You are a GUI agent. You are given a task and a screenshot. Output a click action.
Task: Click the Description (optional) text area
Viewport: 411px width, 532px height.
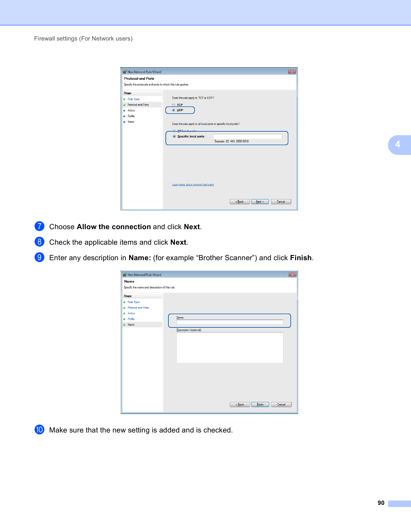pos(230,348)
